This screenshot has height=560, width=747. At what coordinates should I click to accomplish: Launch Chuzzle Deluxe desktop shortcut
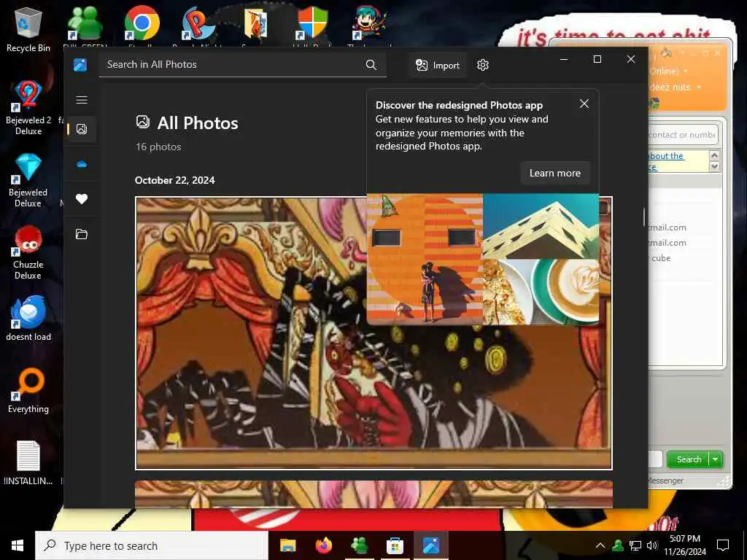28,252
